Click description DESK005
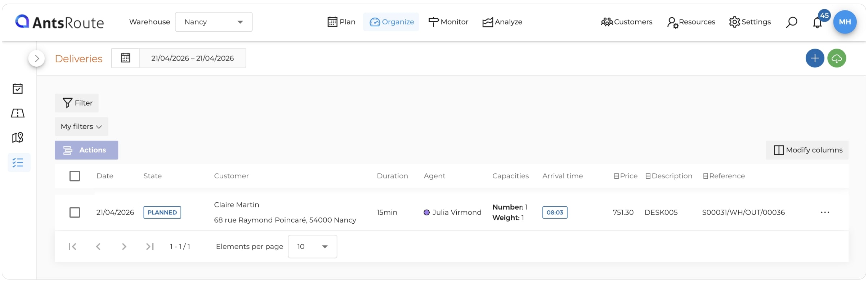This screenshot has height=282, width=868. [x=661, y=212]
